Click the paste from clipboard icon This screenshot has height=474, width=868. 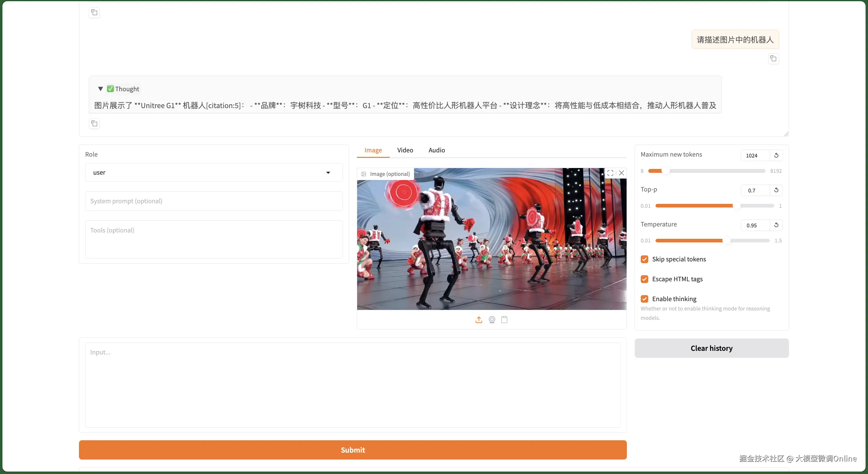click(x=504, y=320)
